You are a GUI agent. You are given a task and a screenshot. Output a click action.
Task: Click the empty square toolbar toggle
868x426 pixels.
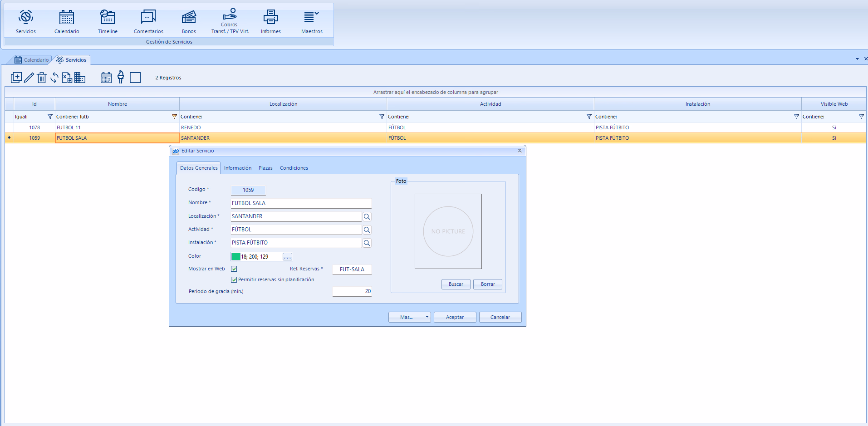point(135,78)
